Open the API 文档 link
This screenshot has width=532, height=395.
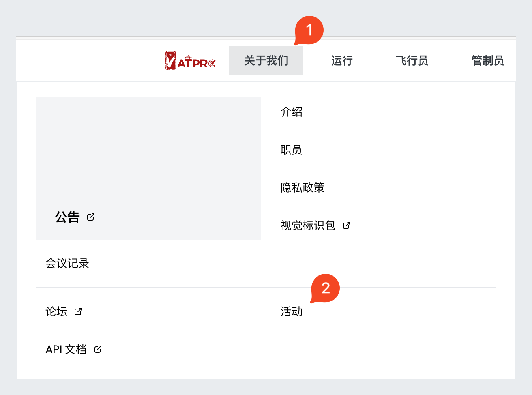pos(66,349)
